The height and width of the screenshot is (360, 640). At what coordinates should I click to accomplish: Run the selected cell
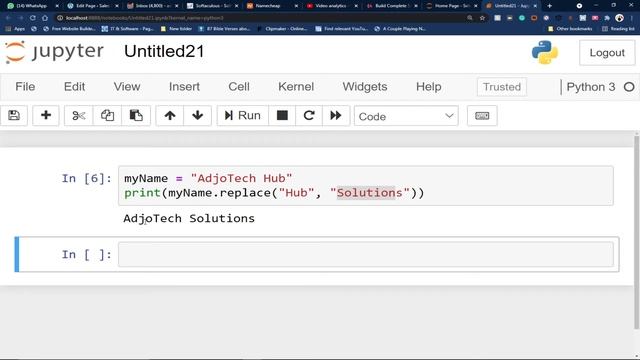(242, 116)
